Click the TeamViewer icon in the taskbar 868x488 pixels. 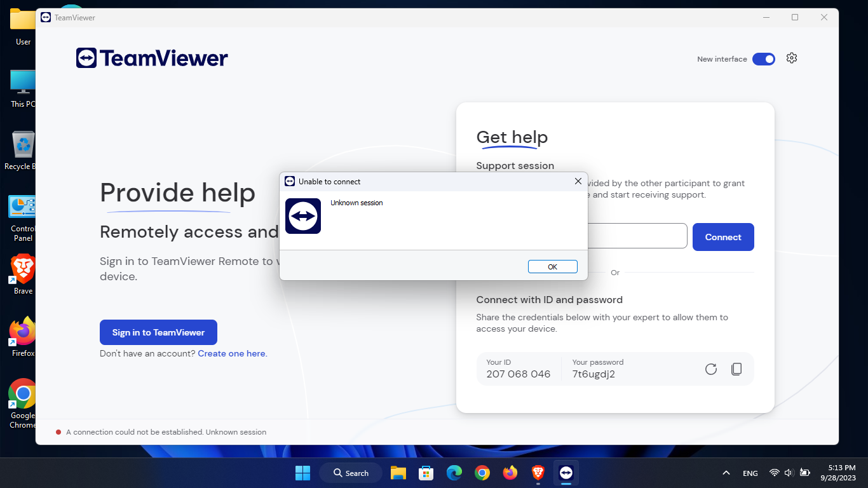pyautogui.click(x=566, y=473)
